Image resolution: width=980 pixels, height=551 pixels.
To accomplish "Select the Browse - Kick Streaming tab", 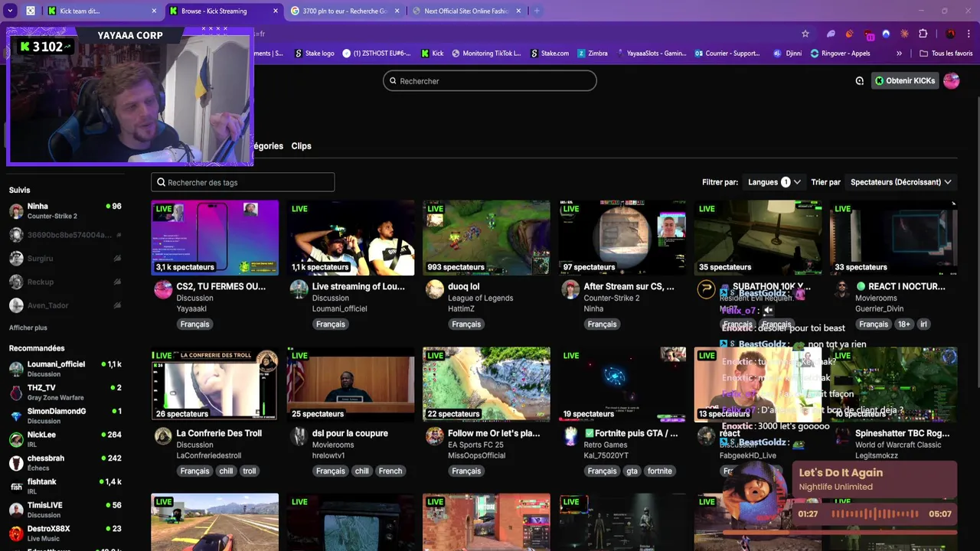I will pyautogui.click(x=224, y=11).
